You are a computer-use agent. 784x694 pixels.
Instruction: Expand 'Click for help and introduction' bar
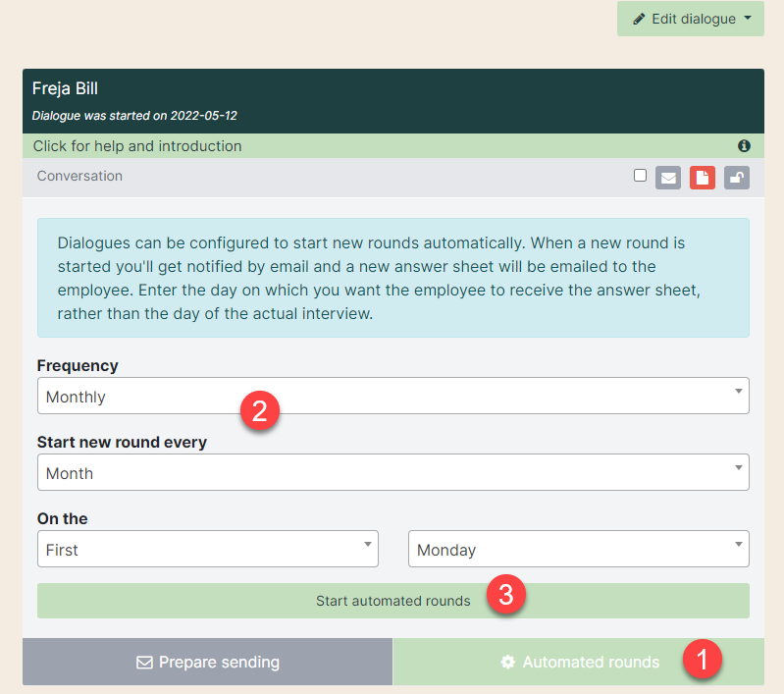[x=137, y=146]
